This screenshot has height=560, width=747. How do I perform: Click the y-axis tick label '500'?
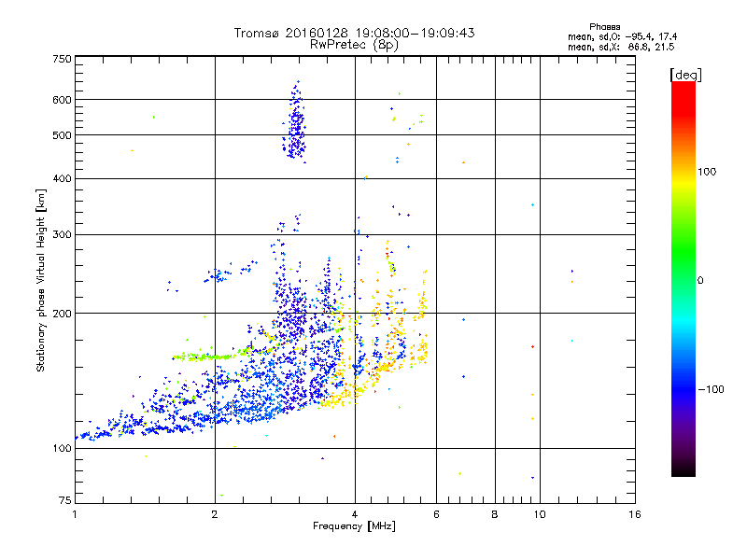(62, 135)
